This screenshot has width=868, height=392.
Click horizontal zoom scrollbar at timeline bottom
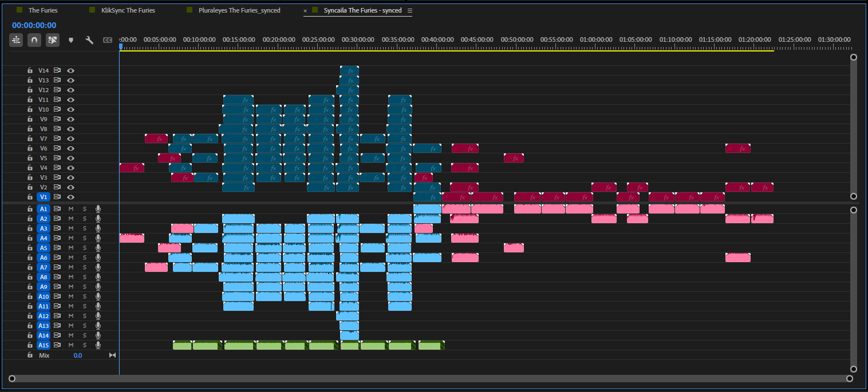[x=429, y=378]
